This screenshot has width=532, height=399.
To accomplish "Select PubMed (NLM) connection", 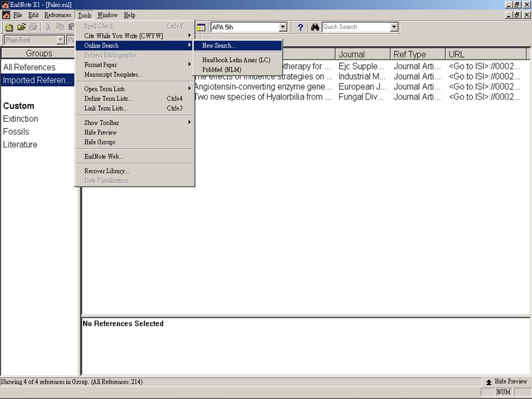I will point(238,70).
